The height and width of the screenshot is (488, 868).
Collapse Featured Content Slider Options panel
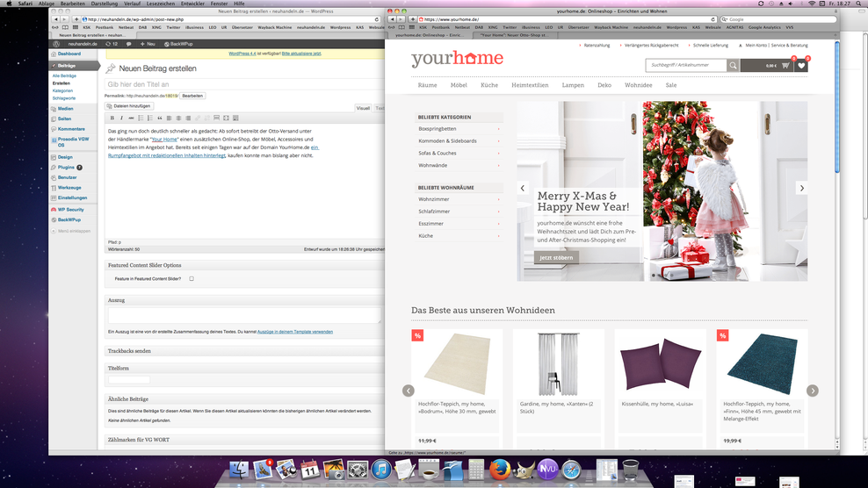tap(244, 265)
